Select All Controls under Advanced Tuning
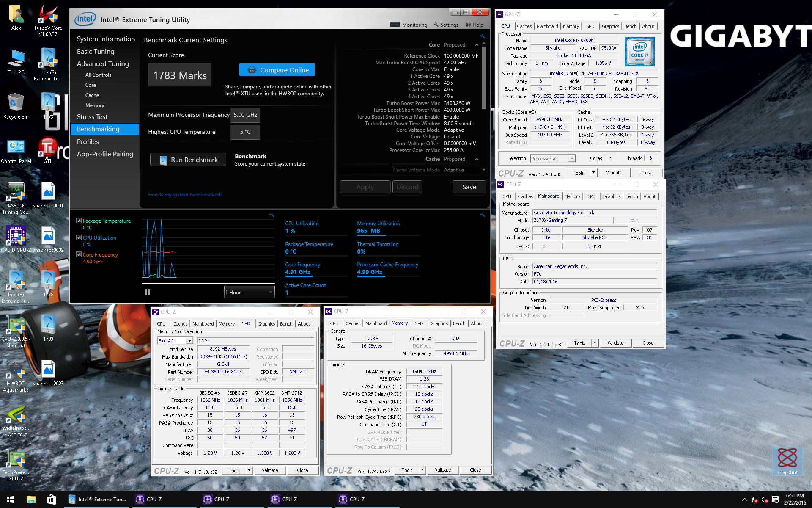This screenshot has width=812, height=508. tap(98, 75)
